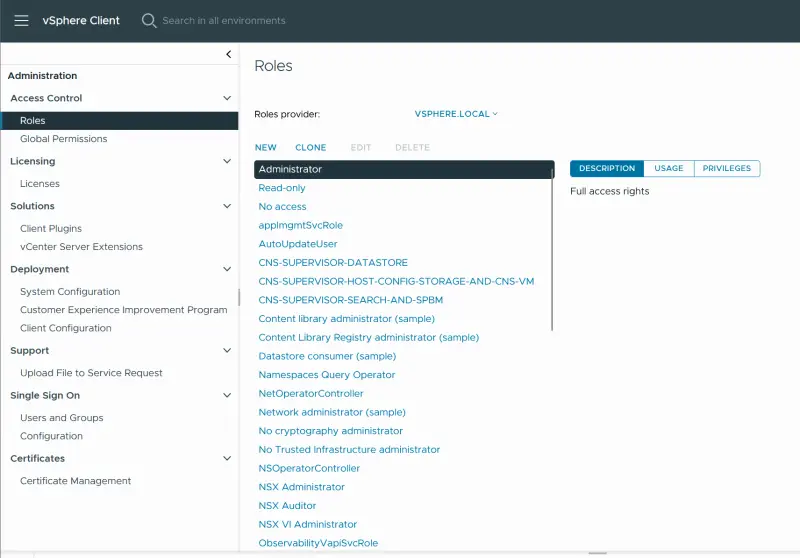800x558 pixels.
Task: Collapse the Single Sign On section
Action: point(227,395)
